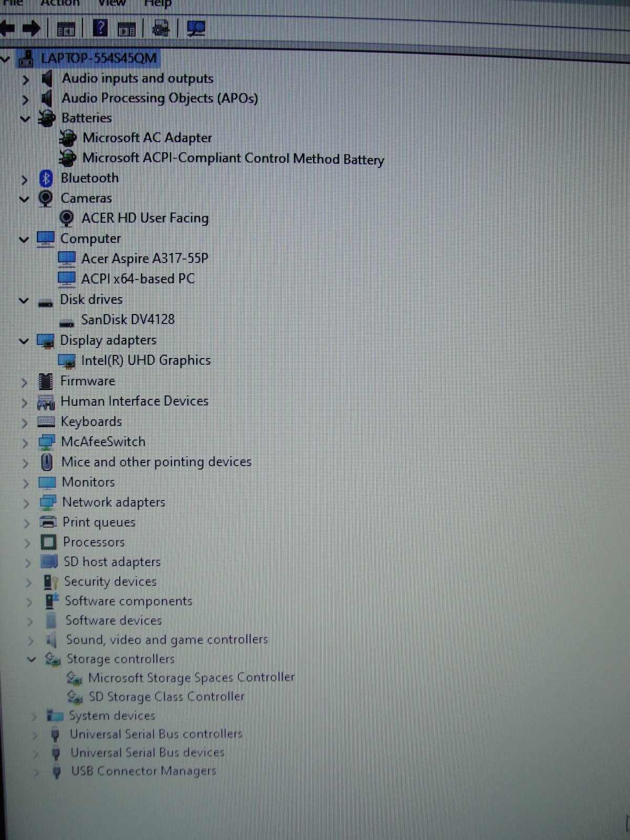The height and width of the screenshot is (840, 630).
Task: Click the Security devices icon
Action: (50, 582)
